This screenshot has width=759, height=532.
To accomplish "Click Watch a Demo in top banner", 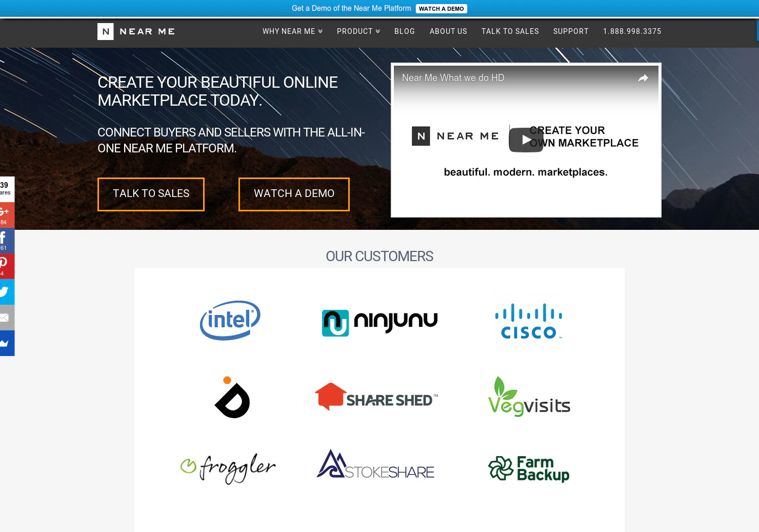I will pos(441,9).
